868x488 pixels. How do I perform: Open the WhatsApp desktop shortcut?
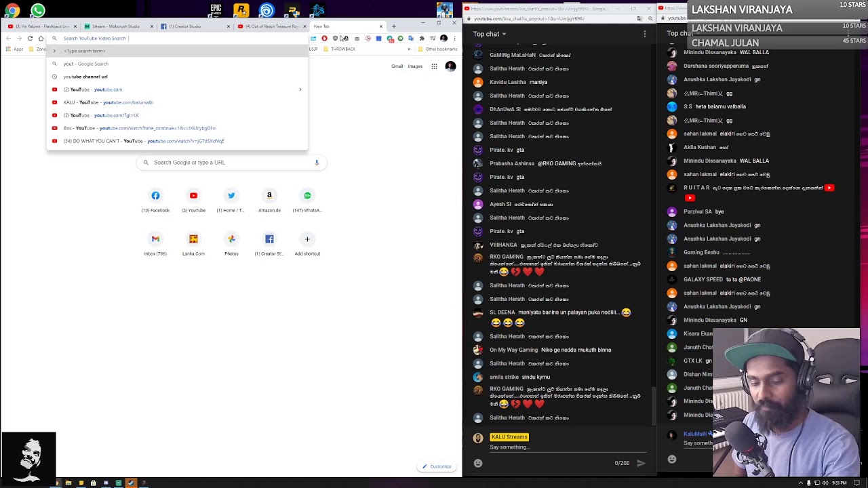(38, 10)
